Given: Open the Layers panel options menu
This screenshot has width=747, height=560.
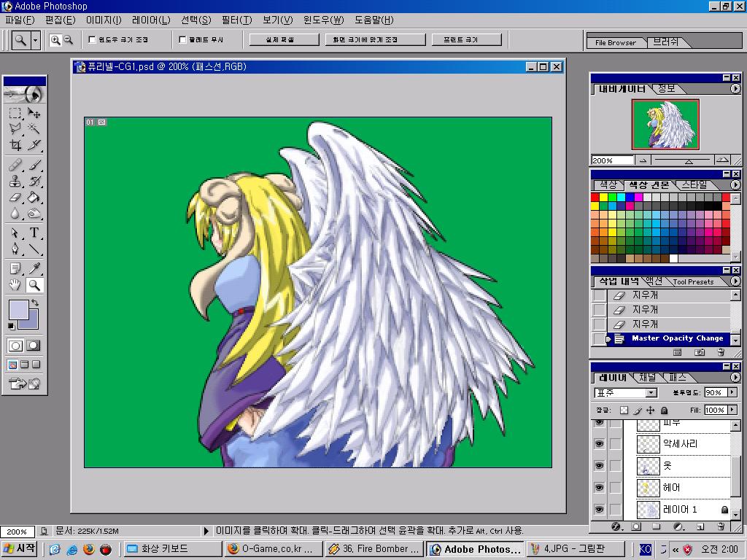Looking at the screenshot, I should [x=735, y=377].
